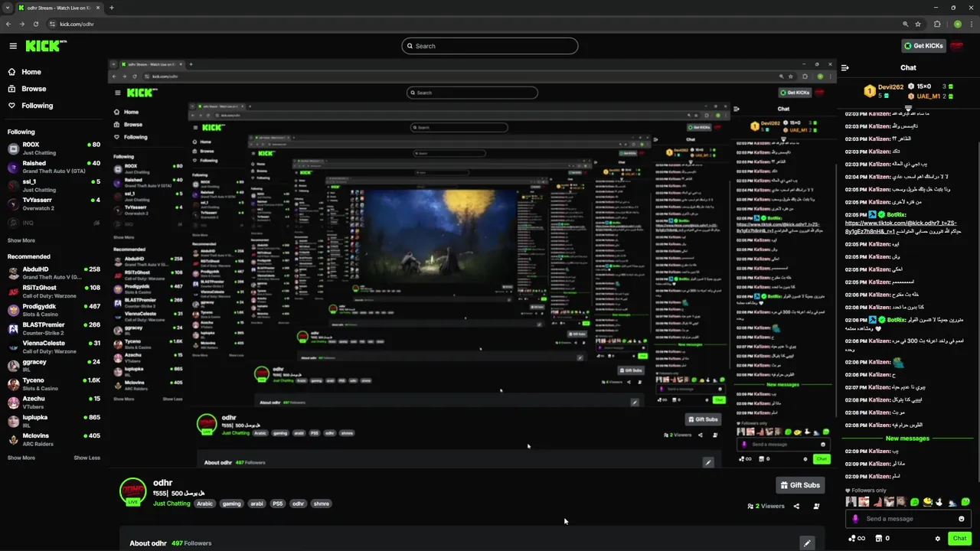
Task: Edit About odhr with pencil icon
Action: [806, 543]
